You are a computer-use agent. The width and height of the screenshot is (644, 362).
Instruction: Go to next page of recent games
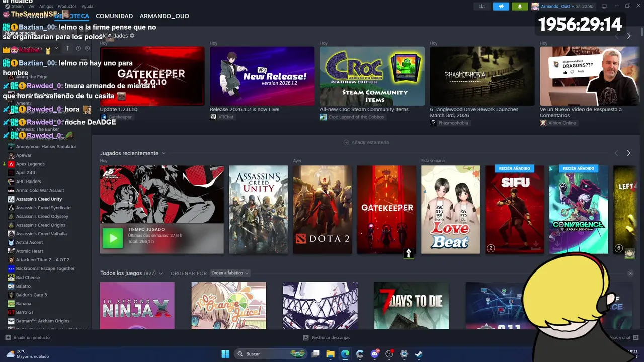[628, 153]
